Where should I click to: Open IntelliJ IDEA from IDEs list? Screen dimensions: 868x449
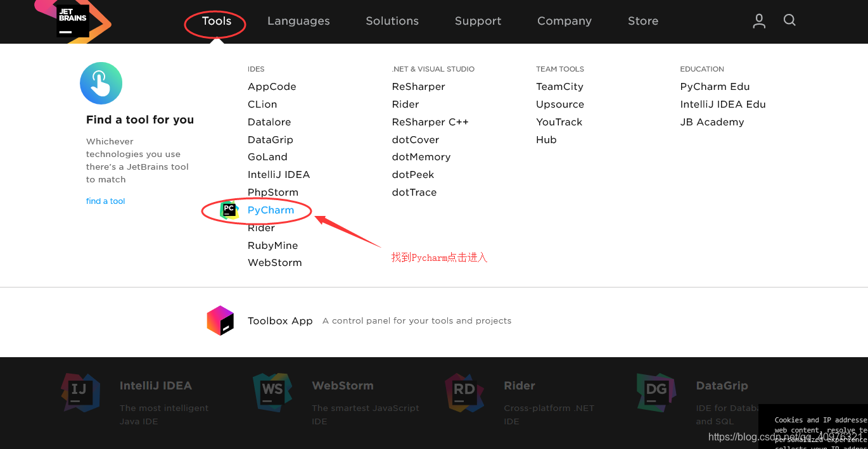[279, 175]
